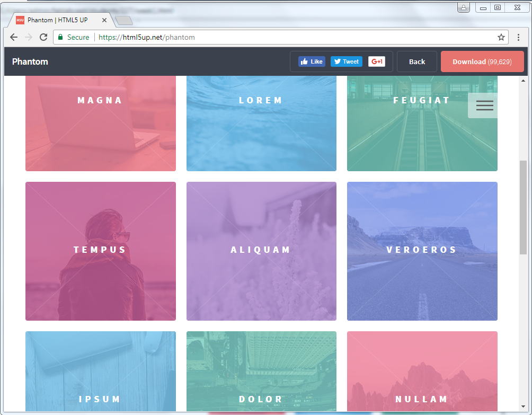Click the Chrome user profile icon
Viewport: 532px width, 415px height.
click(464, 7)
